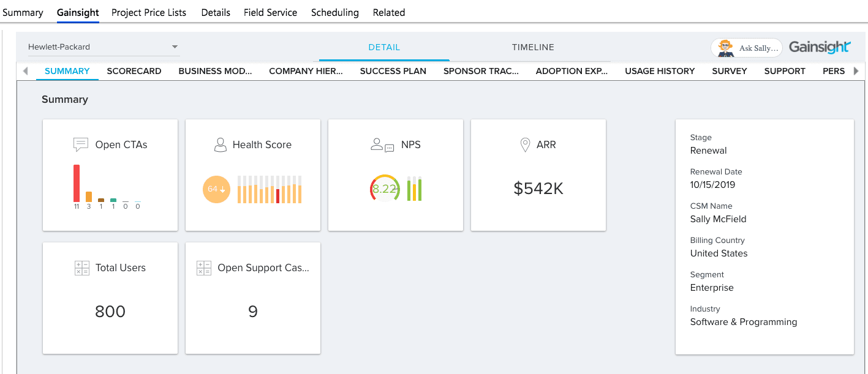Open the Scheduling tab

pos(335,12)
